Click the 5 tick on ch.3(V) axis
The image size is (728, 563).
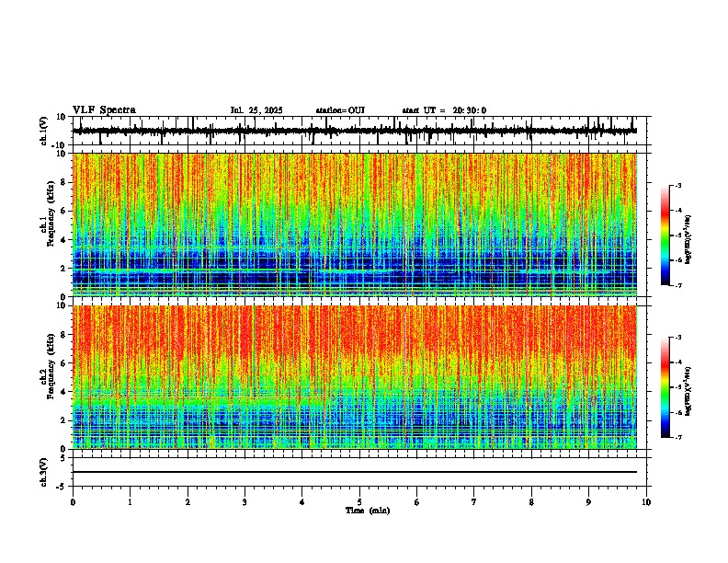[x=64, y=458]
